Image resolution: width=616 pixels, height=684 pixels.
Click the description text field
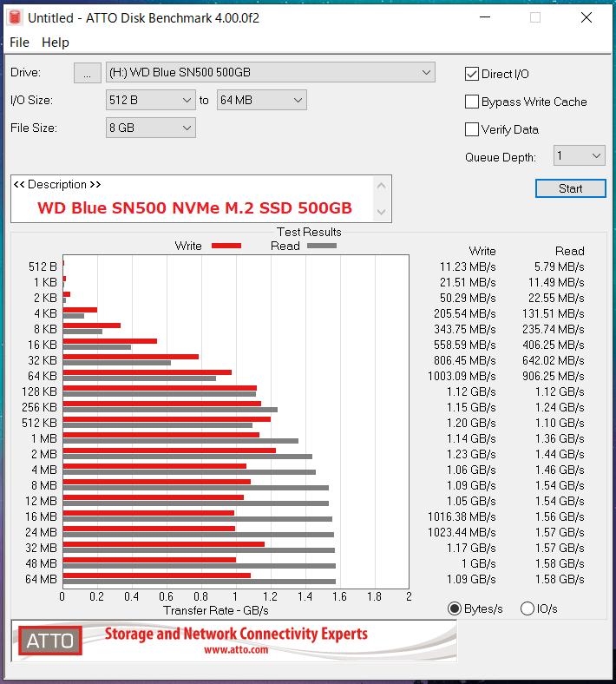coord(193,199)
